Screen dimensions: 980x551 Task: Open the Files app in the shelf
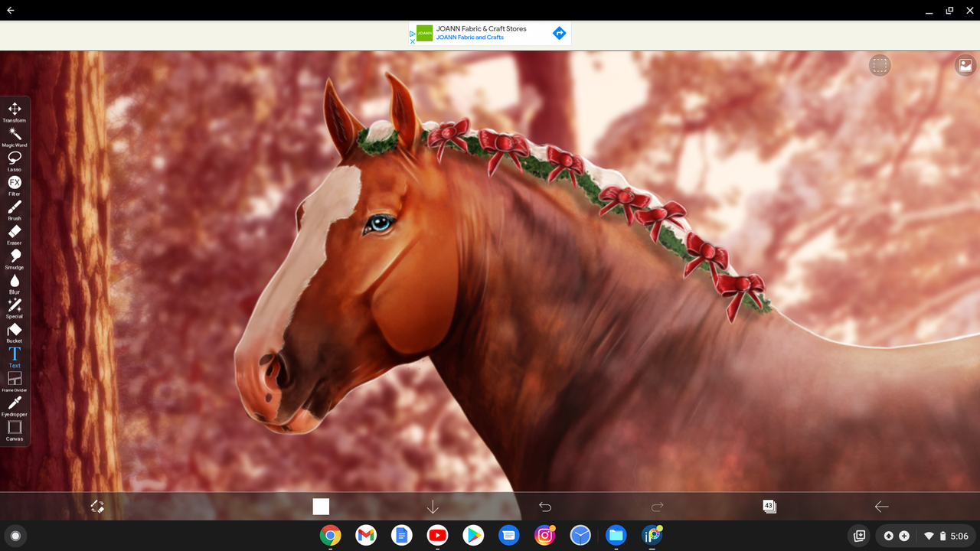pyautogui.click(x=616, y=536)
